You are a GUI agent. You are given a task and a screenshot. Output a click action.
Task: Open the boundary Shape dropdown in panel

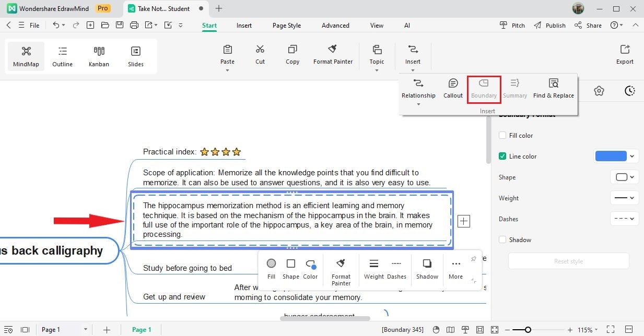(x=625, y=177)
